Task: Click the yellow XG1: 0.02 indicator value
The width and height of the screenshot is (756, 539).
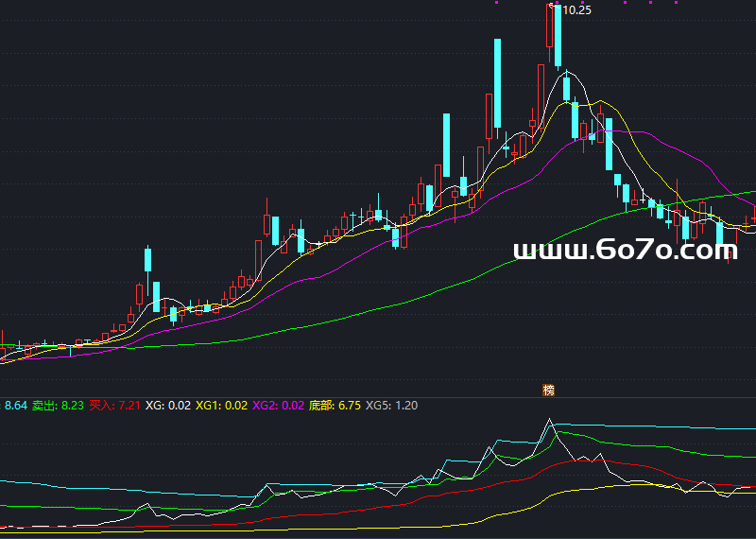Action: coord(221,406)
